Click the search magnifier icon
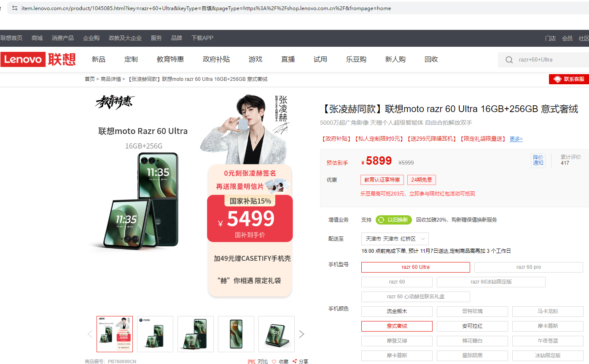Image resolution: width=589 pixels, height=364 pixels. [x=509, y=60]
